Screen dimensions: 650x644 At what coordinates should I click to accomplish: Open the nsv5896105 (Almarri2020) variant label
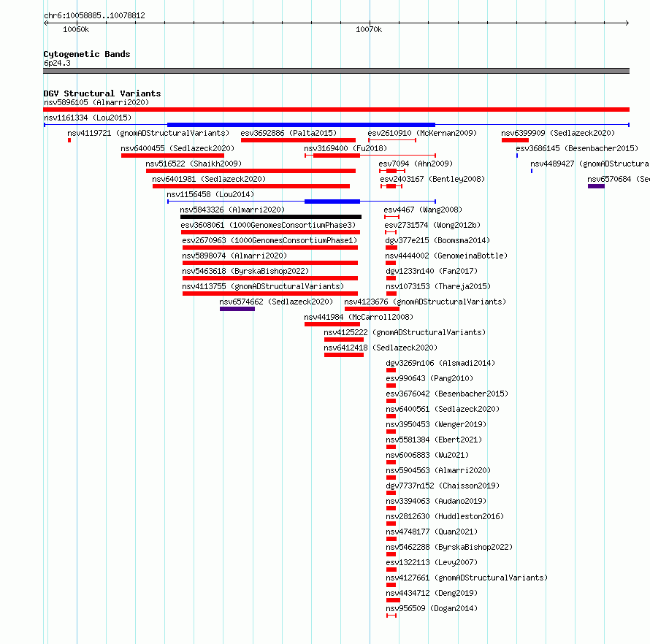96,102
